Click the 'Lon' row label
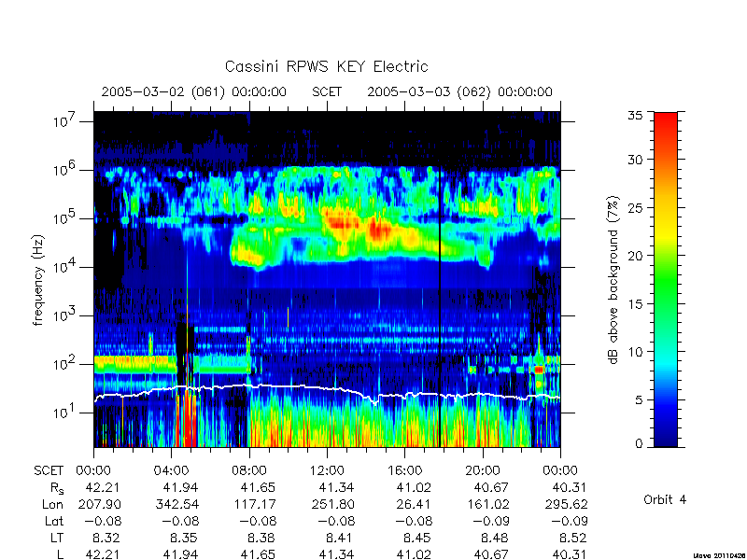Viewport: 747px width, 560px height. tap(53, 504)
